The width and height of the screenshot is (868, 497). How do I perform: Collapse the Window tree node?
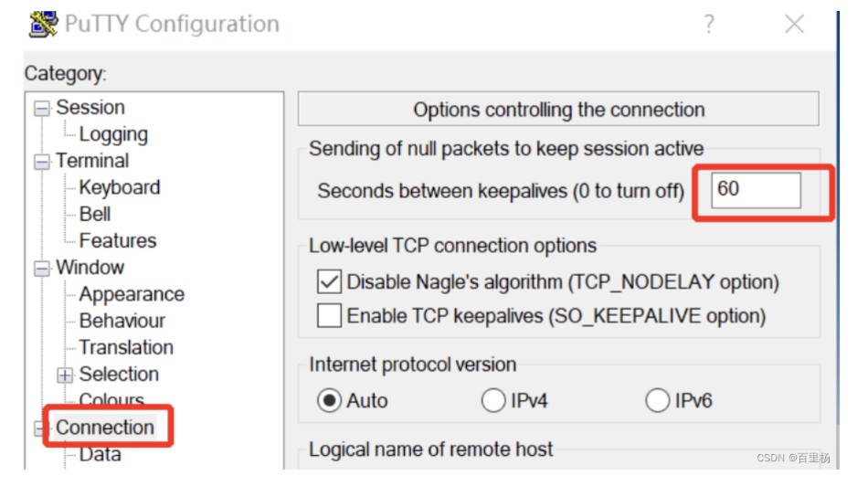pyautogui.click(x=42, y=269)
